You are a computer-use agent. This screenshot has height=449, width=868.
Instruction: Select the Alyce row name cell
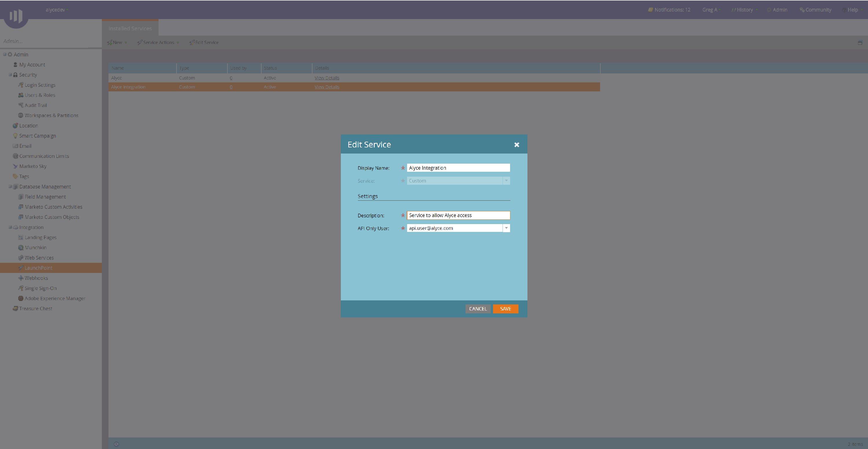(142, 78)
